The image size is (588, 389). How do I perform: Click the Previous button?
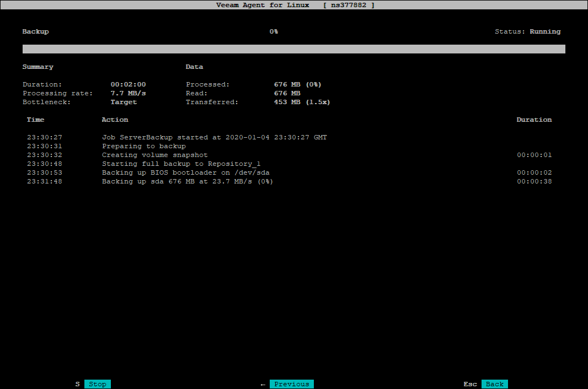291,384
